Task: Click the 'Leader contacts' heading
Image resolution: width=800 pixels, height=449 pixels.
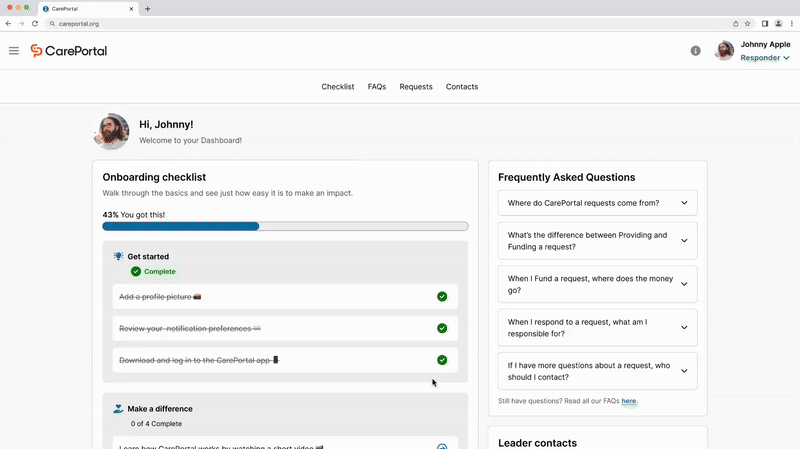Action: pyautogui.click(x=537, y=442)
